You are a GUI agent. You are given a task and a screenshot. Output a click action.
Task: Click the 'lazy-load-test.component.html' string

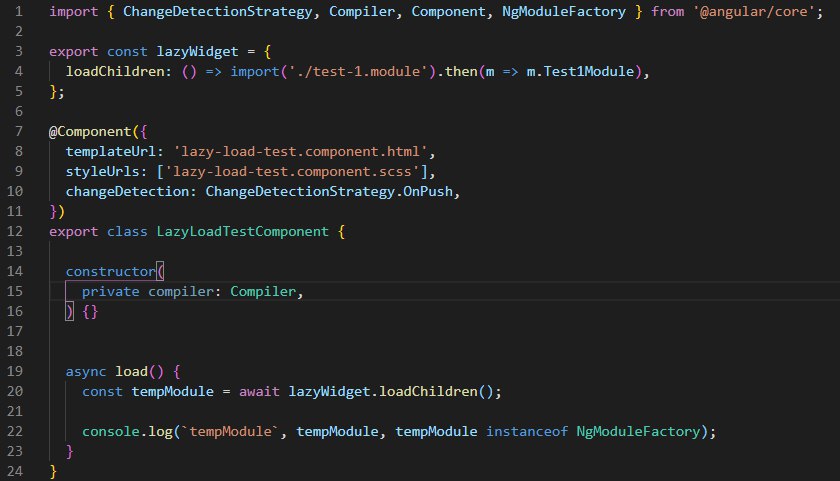(x=300, y=152)
